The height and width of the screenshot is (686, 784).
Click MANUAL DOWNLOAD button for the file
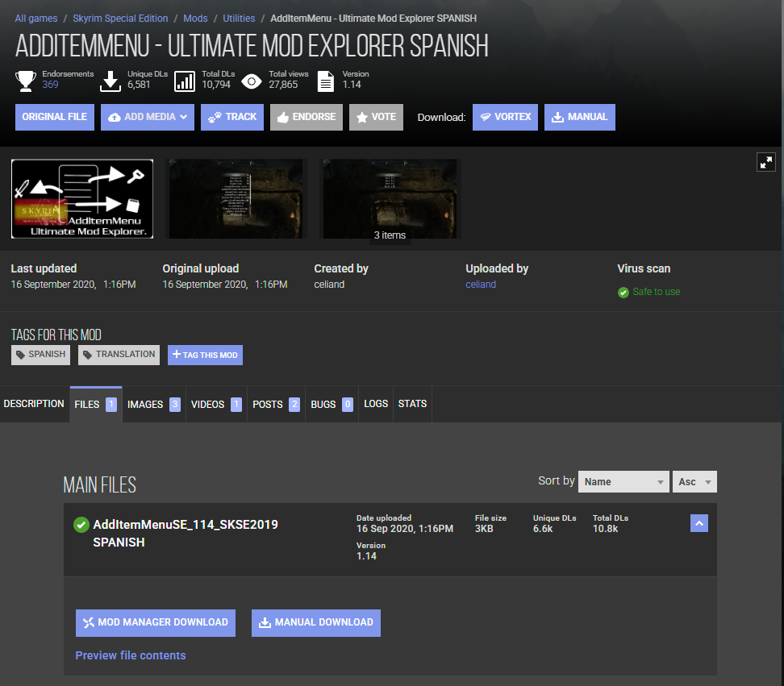coord(316,622)
